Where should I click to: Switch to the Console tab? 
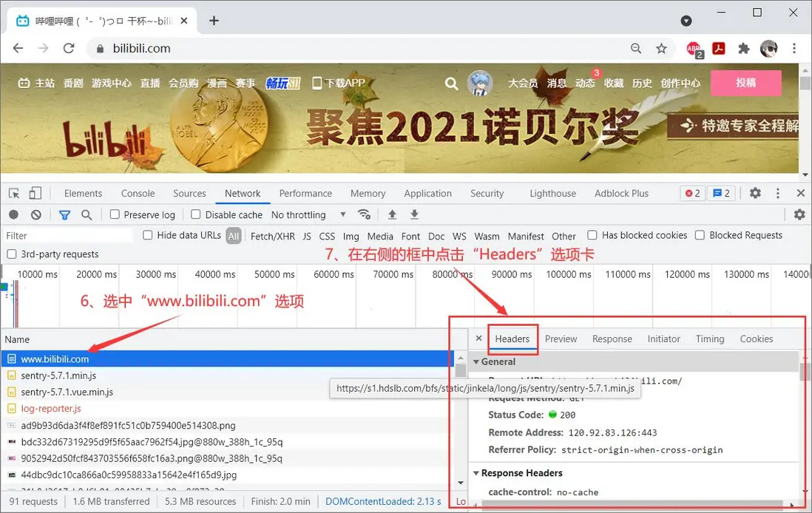pos(138,193)
